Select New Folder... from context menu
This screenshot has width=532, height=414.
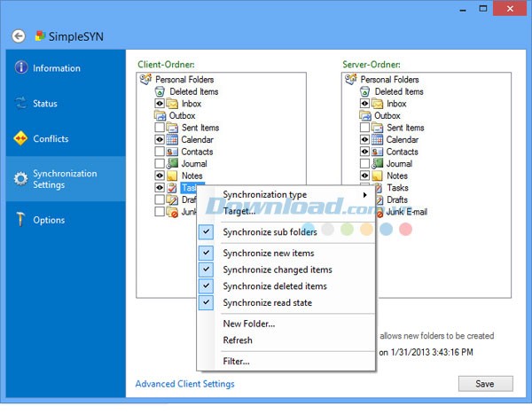(248, 324)
